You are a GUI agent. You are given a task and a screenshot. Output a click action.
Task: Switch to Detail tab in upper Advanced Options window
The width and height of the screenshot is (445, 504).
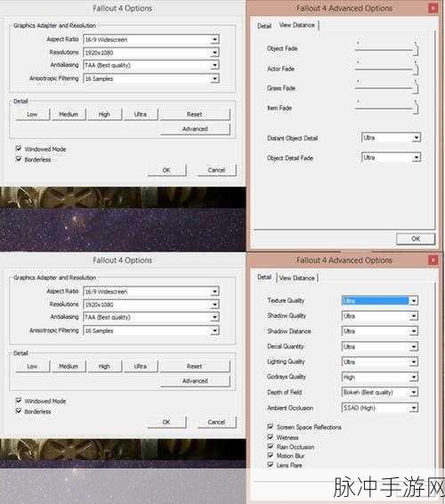(x=264, y=26)
